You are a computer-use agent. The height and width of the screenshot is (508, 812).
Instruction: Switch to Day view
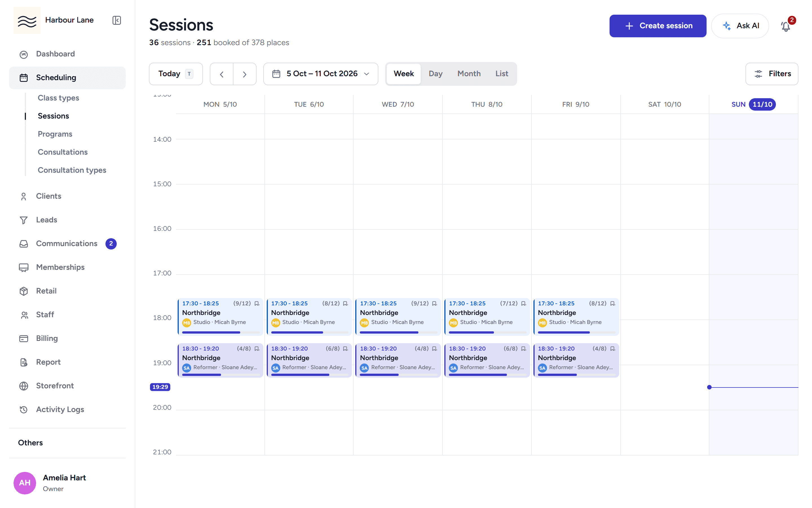coord(436,74)
